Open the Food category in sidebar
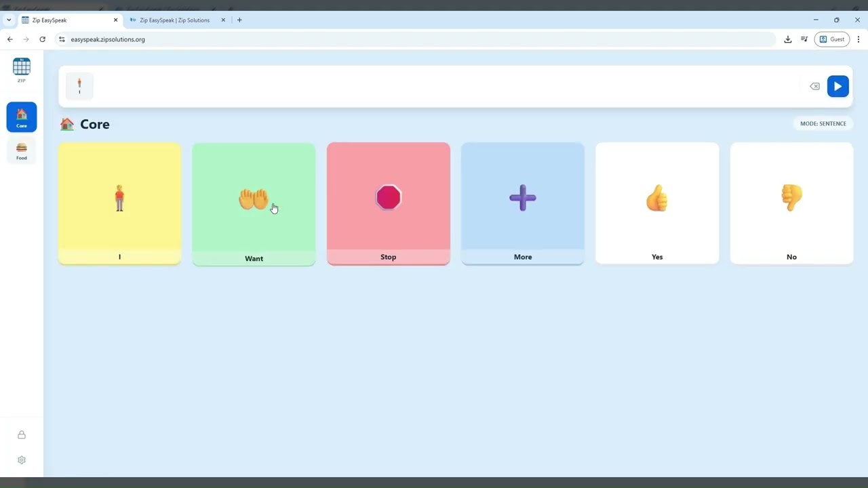This screenshot has width=868, height=488. tap(22, 150)
